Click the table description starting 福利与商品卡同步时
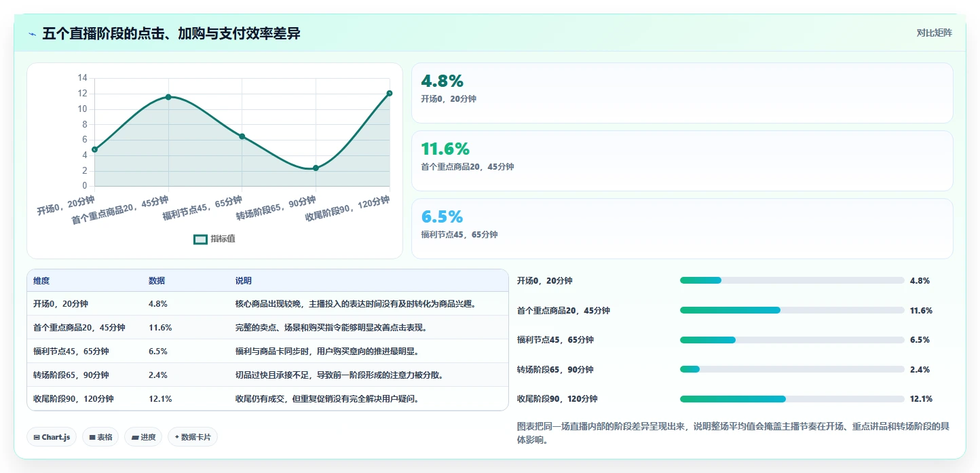980x473 pixels. point(327,352)
